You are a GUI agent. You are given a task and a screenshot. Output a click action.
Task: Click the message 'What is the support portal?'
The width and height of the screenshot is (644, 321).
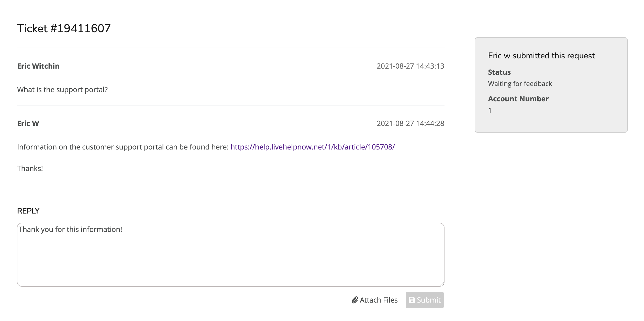point(62,90)
